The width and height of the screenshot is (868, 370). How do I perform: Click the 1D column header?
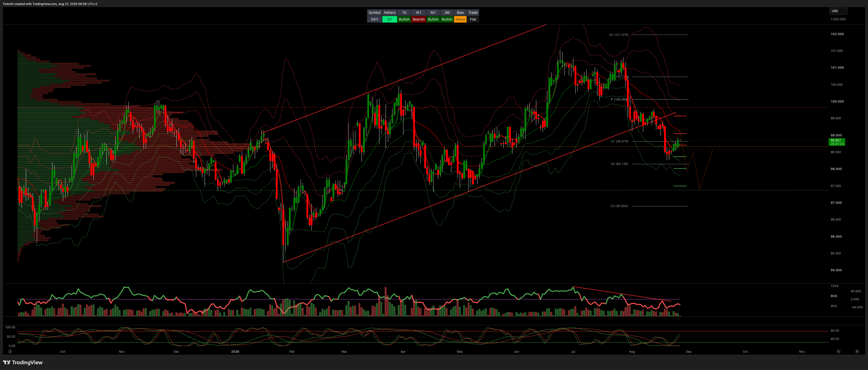[404, 13]
